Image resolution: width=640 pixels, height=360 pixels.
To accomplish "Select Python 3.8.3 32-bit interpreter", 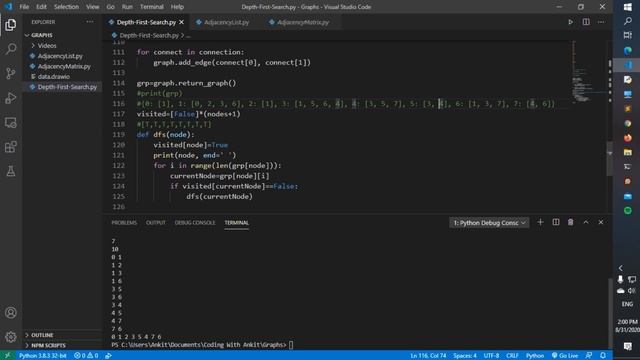I will 42,356.
